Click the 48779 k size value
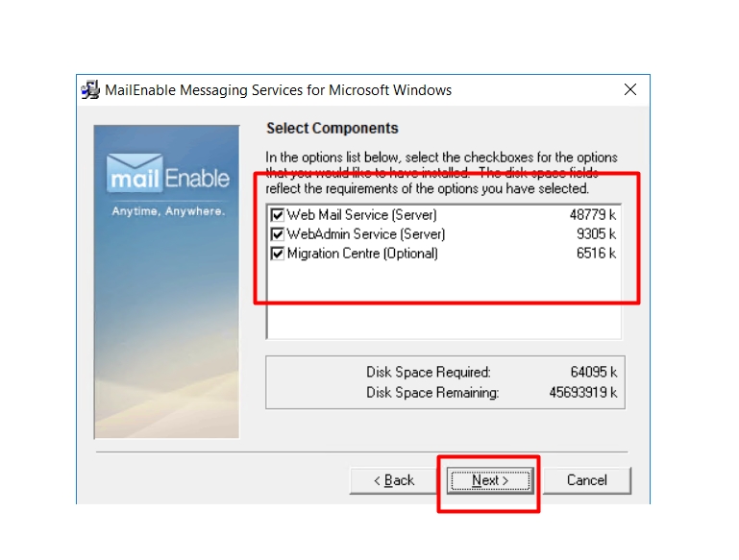The image size is (739, 560). (x=592, y=215)
